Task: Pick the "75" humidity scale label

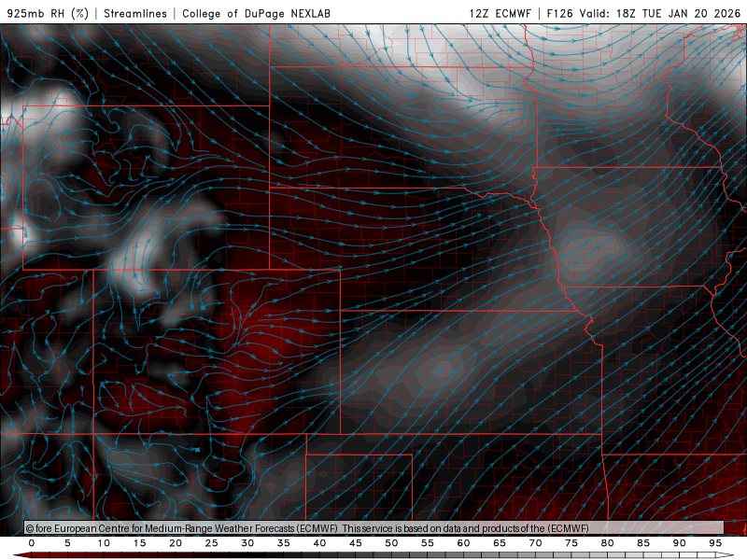Action: (x=571, y=543)
